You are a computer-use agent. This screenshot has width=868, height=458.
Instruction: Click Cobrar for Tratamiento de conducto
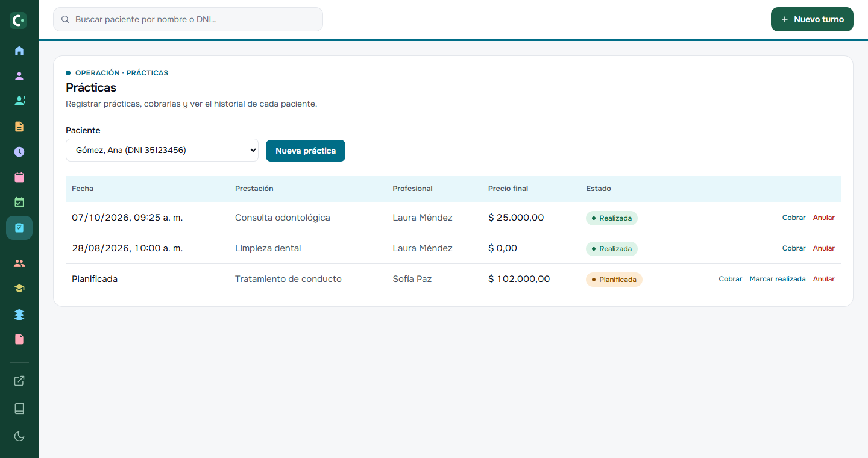[x=731, y=279]
